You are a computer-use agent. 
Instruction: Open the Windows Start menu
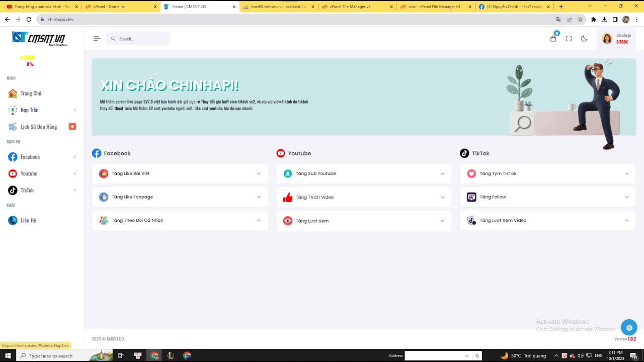point(8,355)
